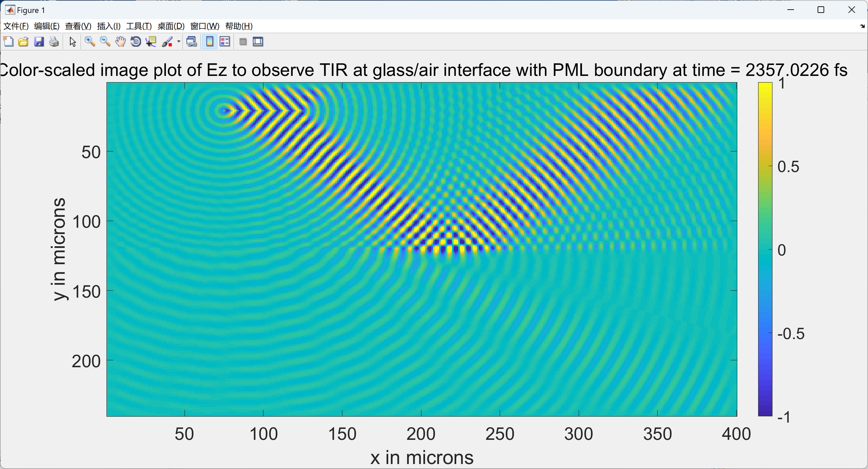This screenshot has height=469, width=868.
Task: Enable the Rotate 3D tool
Action: [x=135, y=41]
